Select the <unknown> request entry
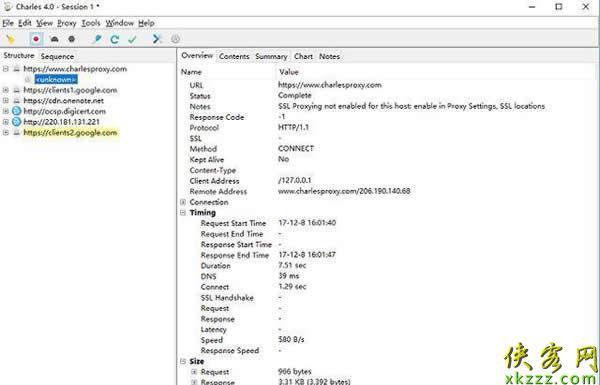The width and height of the screenshot is (600, 385). click(56, 80)
